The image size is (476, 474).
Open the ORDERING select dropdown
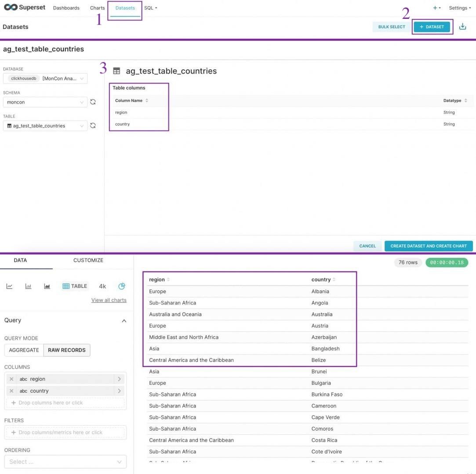(x=65, y=462)
